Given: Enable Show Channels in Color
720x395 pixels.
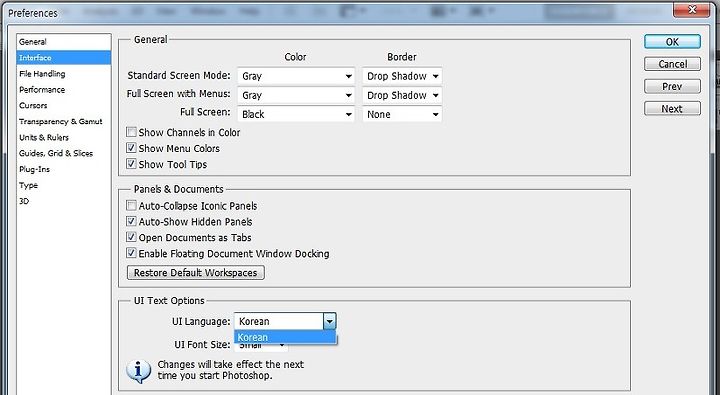Looking at the screenshot, I should pyautogui.click(x=131, y=132).
